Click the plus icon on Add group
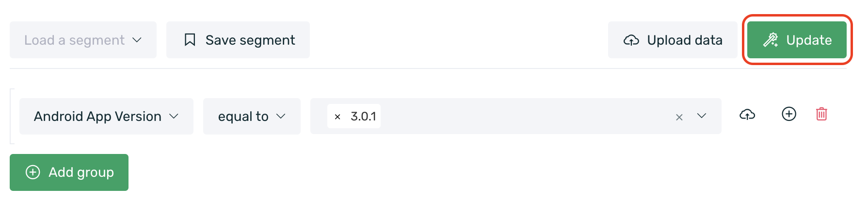868x204 pixels. [x=32, y=172]
